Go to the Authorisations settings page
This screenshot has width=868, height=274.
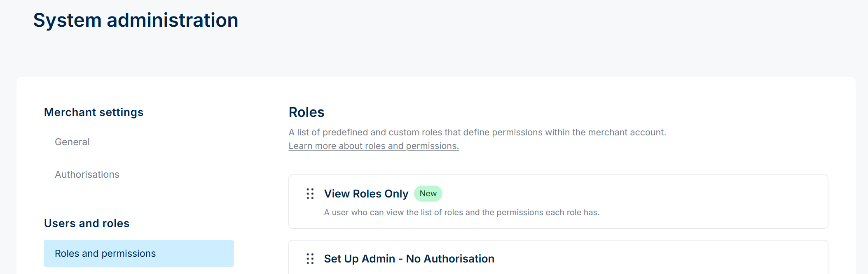(x=87, y=174)
